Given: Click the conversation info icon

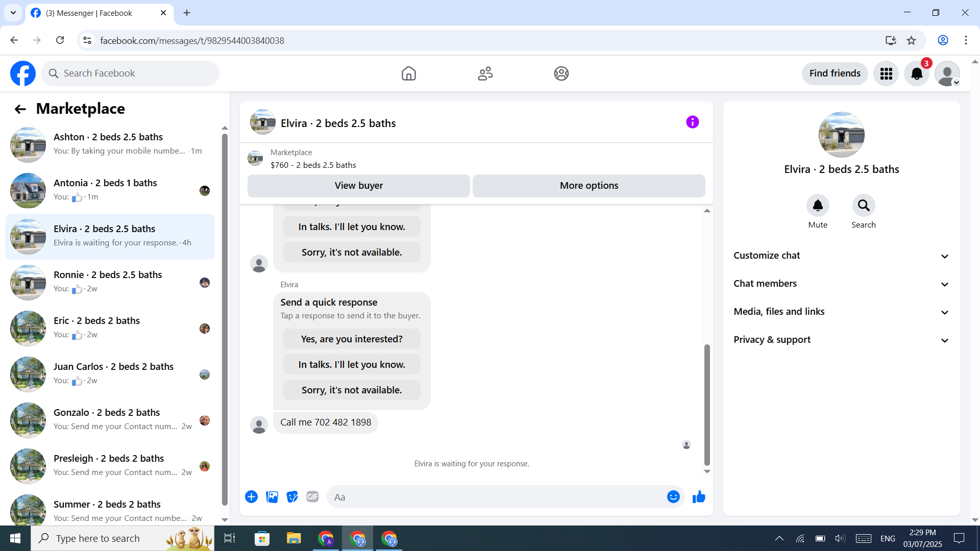Looking at the screenshot, I should click(x=692, y=122).
